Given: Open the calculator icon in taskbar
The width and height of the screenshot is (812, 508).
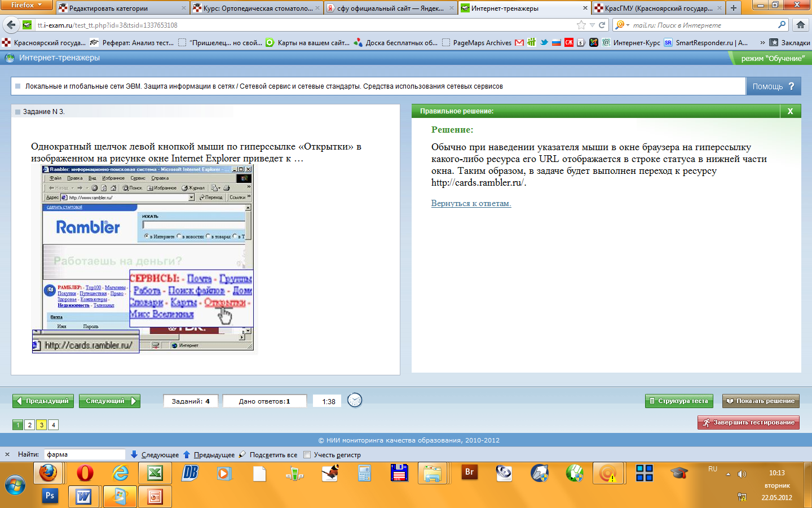Looking at the screenshot, I should tap(364, 473).
